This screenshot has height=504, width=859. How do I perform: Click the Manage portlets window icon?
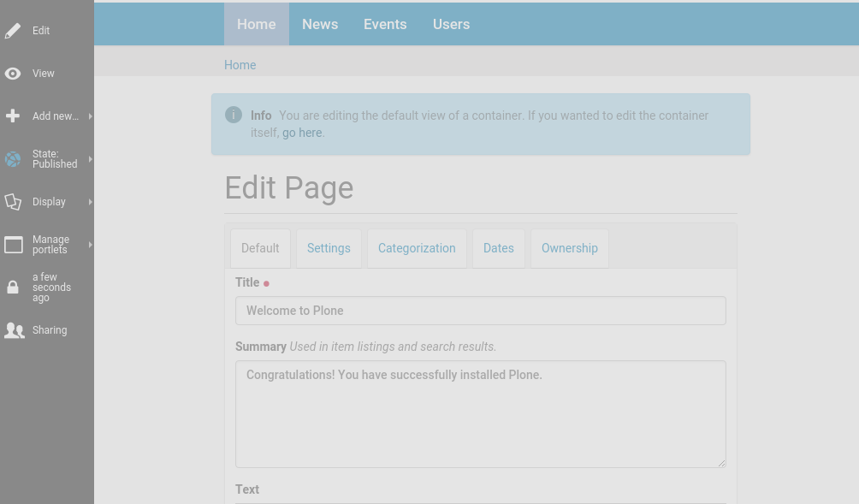point(13,245)
